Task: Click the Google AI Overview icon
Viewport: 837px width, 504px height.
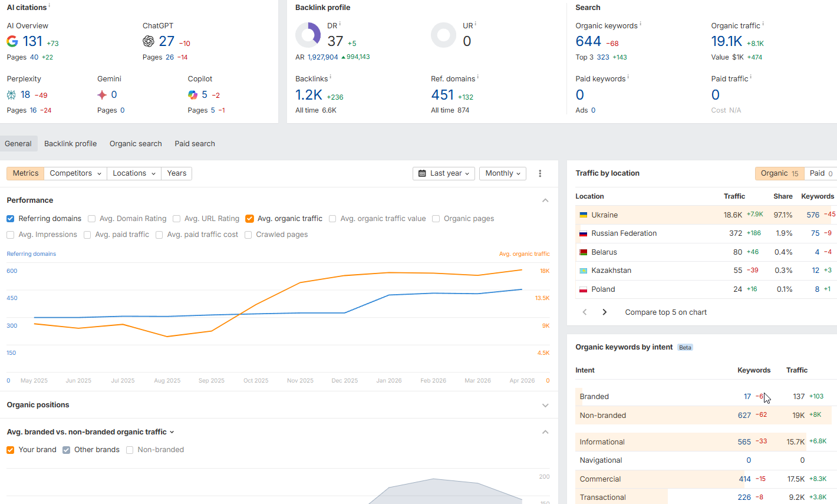Action: (12, 41)
